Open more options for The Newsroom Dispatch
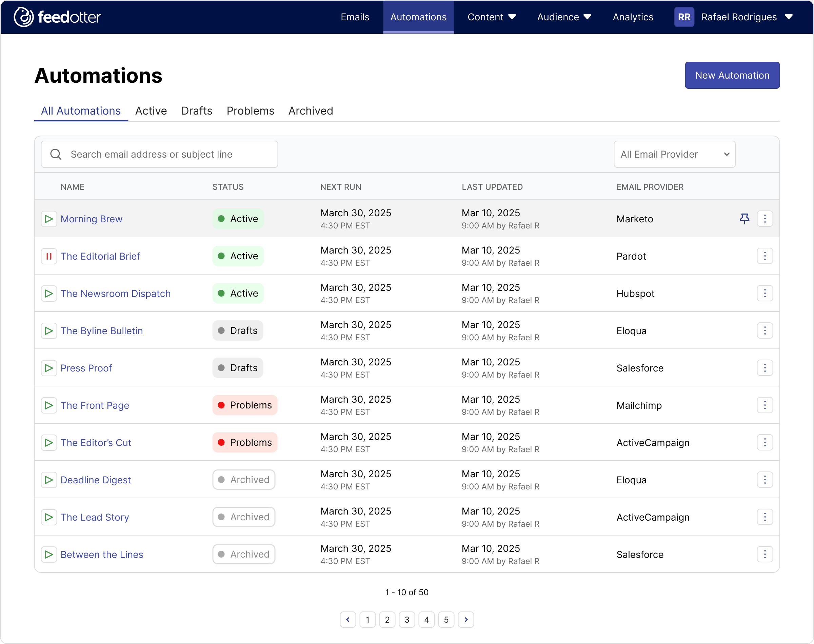Image resolution: width=814 pixels, height=644 pixels. pyautogui.click(x=765, y=293)
